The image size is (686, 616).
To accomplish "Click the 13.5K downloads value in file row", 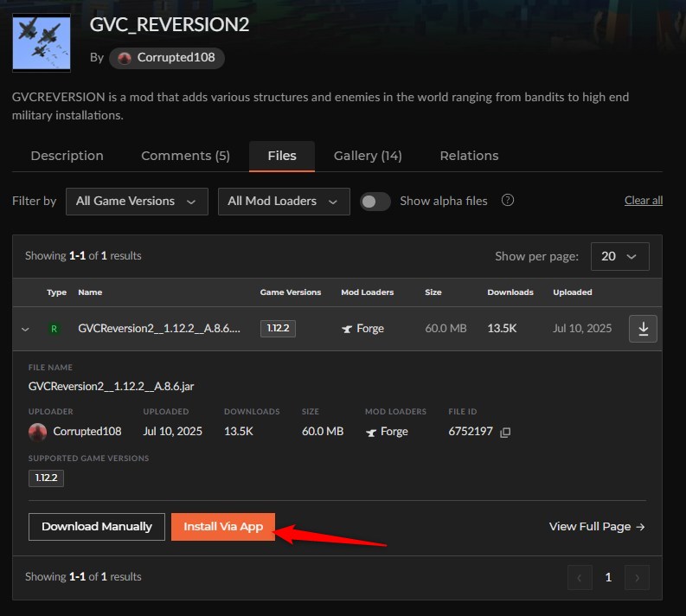I will tap(502, 329).
